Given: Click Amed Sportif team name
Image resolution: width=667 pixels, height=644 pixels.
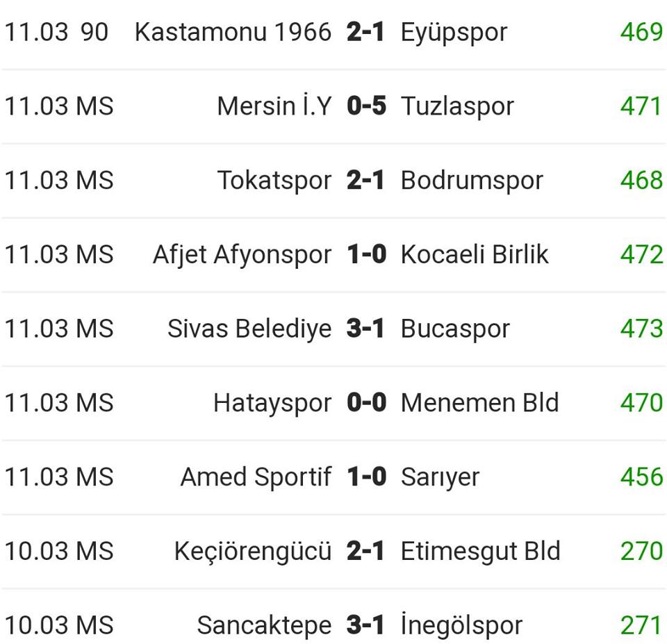Looking at the screenshot, I should [x=256, y=477].
